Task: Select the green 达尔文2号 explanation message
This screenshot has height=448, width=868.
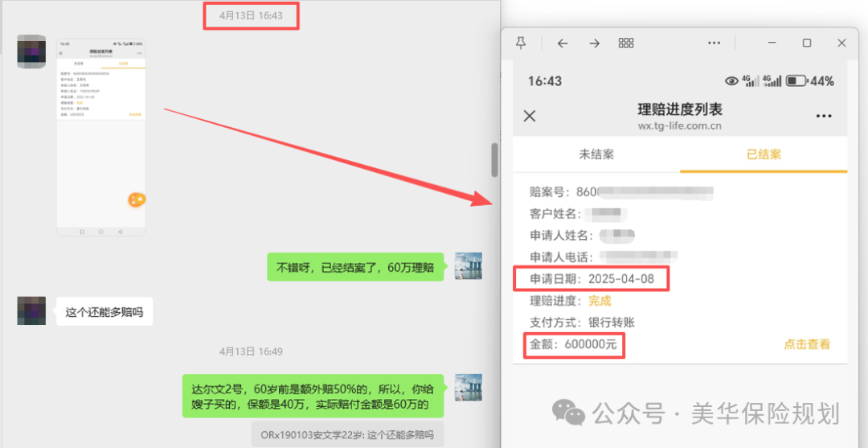Action: [313, 396]
